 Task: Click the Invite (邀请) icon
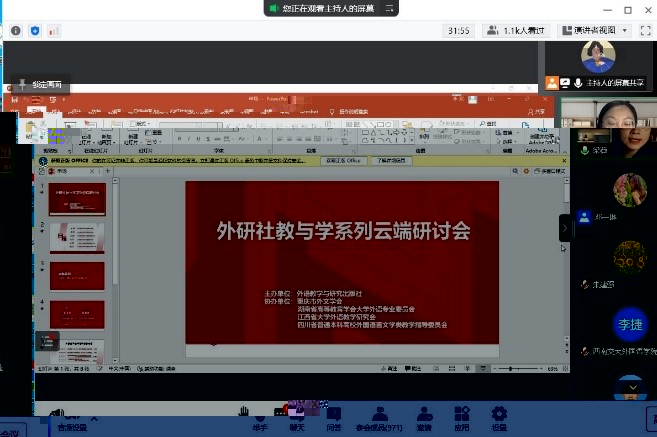(424, 418)
